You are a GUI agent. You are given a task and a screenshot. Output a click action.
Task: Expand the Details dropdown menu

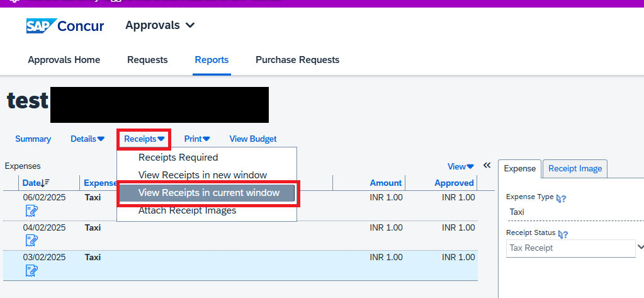pyautogui.click(x=88, y=139)
